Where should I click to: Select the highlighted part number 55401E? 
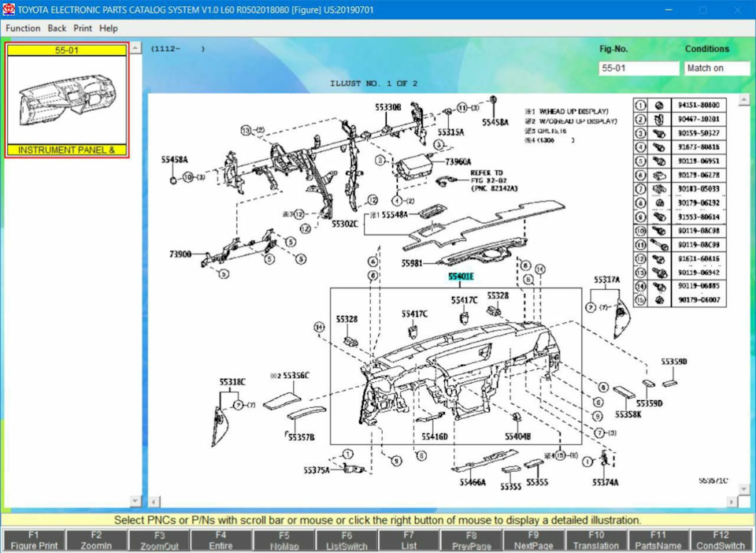pos(460,276)
